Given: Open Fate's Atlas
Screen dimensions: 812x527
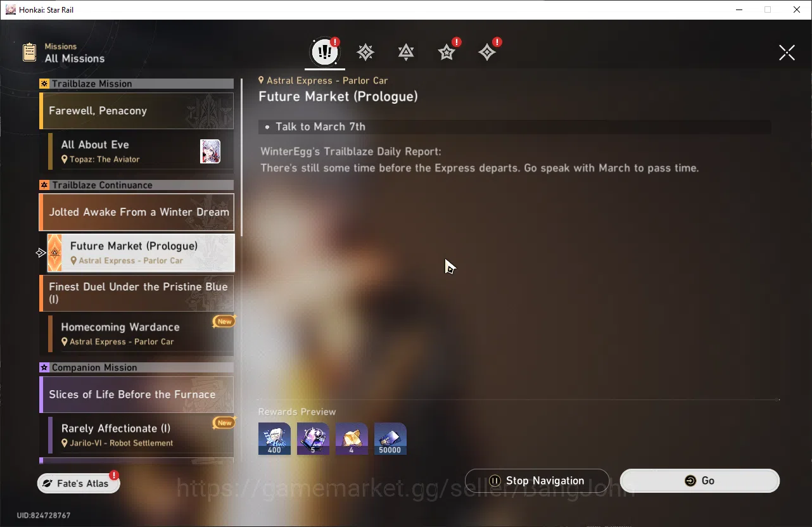Looking at the screenshot, I should point(79,483).
